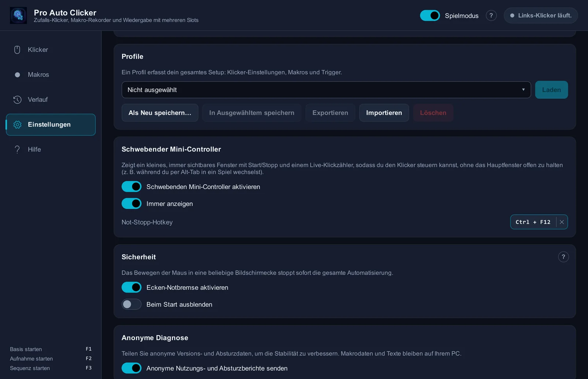Clear the Ctrl + F12 hotkey with X
This screenshot has width=588, height=379.
coord(562,222)
